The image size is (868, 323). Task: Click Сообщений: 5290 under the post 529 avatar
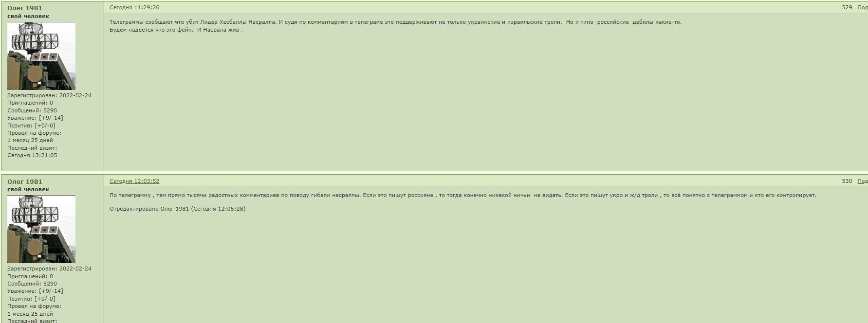(x=32, y=110)
